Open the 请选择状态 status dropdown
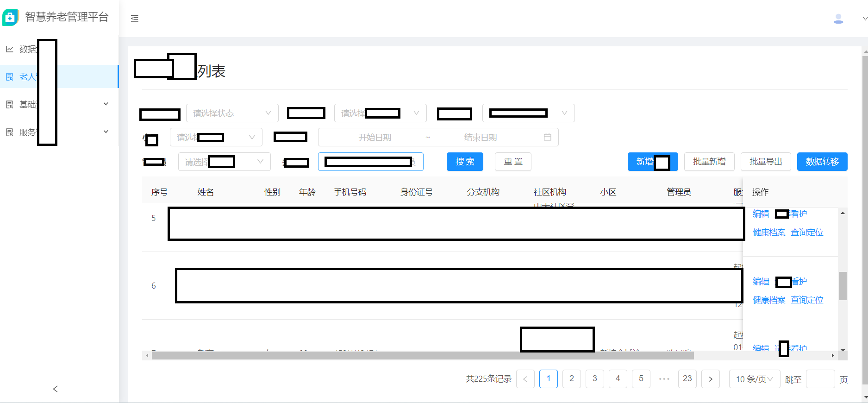 coord(232,113)
